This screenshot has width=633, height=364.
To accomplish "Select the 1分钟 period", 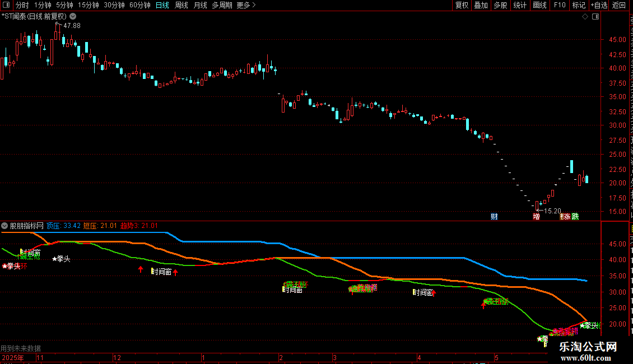I will pyautogui.click(x=43, y=5).
